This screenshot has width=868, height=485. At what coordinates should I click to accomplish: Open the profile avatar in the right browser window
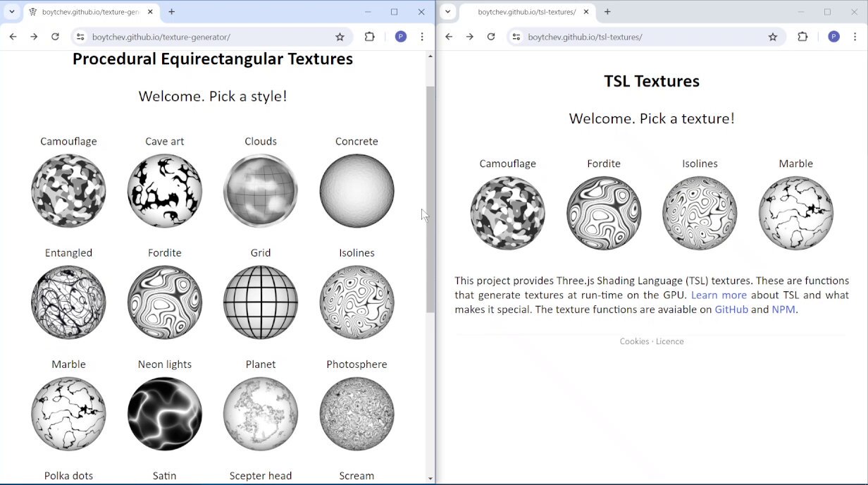click(834, 37)
